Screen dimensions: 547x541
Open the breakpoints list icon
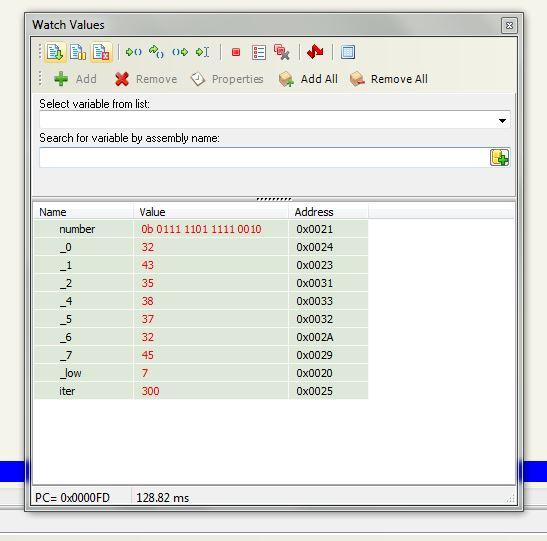tap(259, 52)
